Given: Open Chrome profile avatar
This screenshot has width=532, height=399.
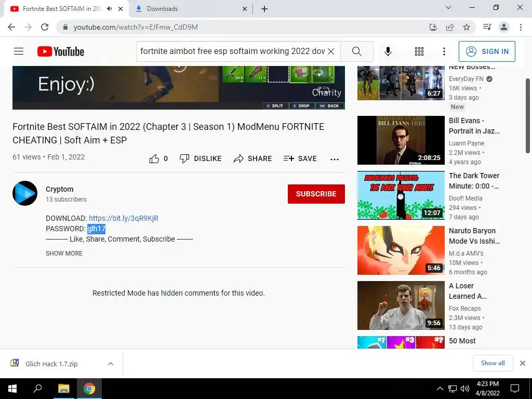Looking at the screenshot, I should coord(504,27).
